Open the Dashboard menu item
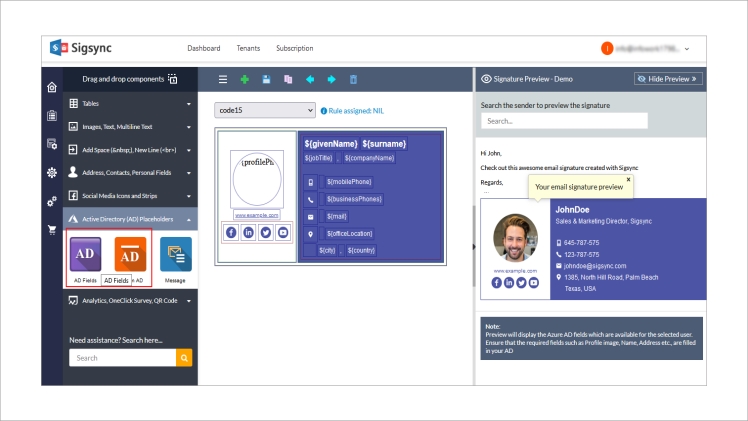The width and height of the screenshot is (748, 421). click(204, 48)
